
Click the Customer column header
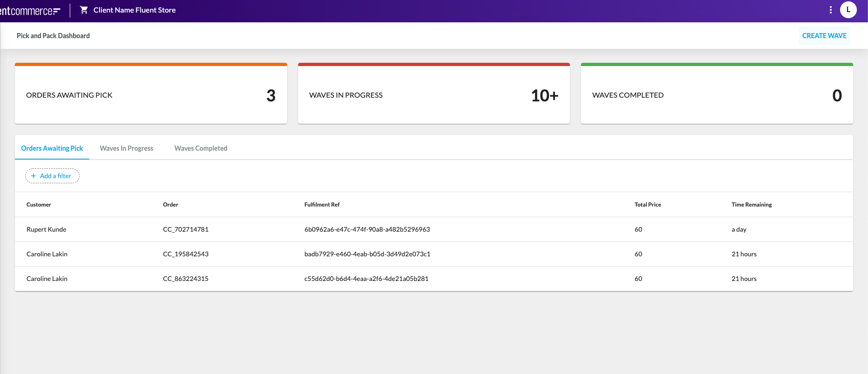tap(39, 205)
